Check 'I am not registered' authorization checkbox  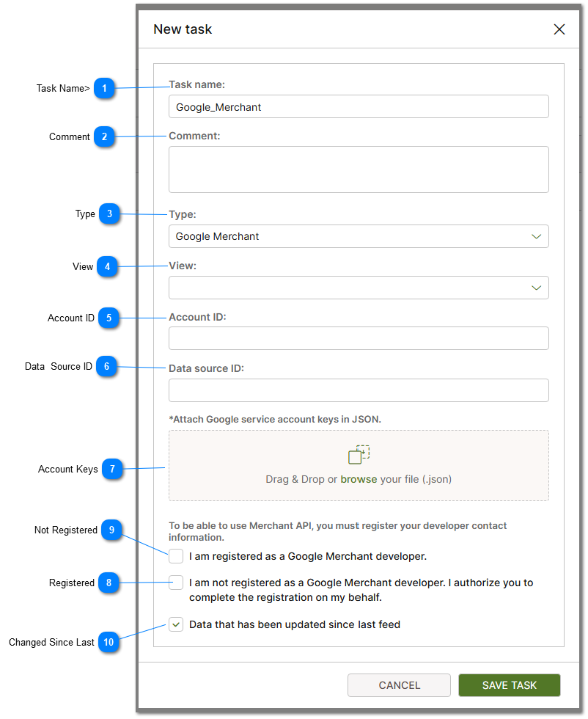click(176, 583)
